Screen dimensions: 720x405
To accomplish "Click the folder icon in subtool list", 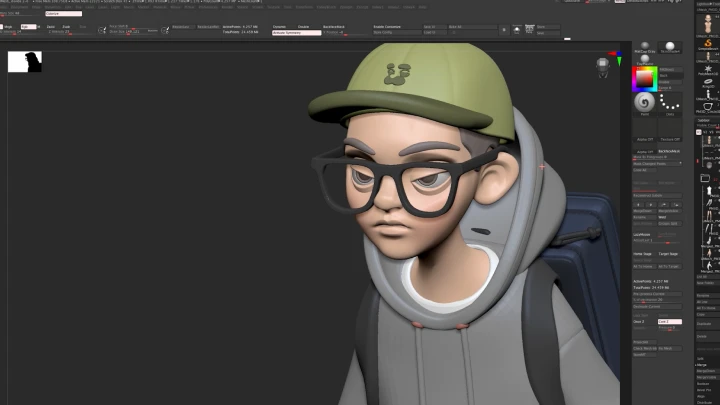I will [x=706, y=178].
